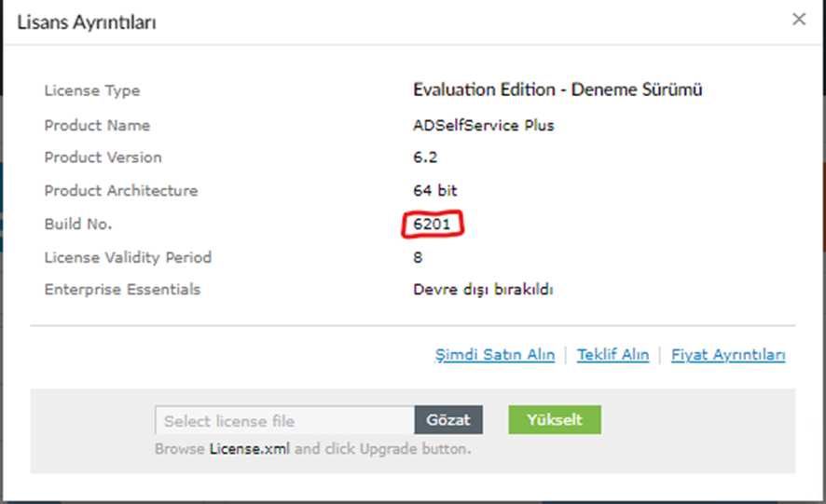The image size is (826, 504).
Task: Click the Enterprise Essentials label
Action: tap(122, 290)
